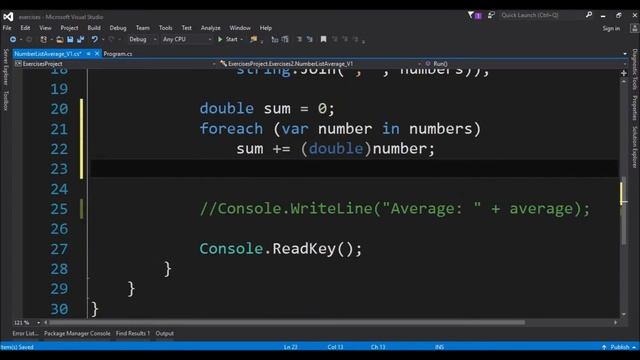This screenshot has height=360, width=640.
Task: Open the Help menu
Action: [266, 28]
